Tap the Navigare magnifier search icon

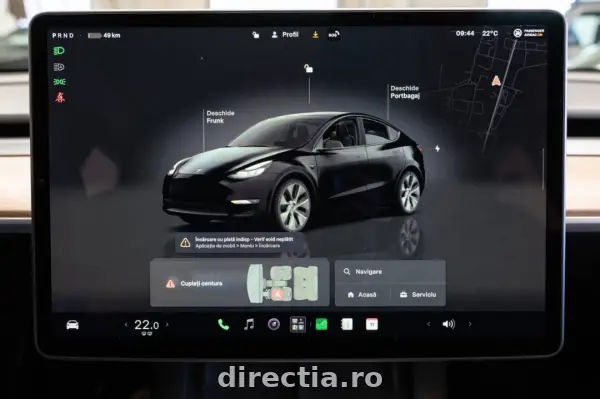pyautogui.click(x=347, y=272)
